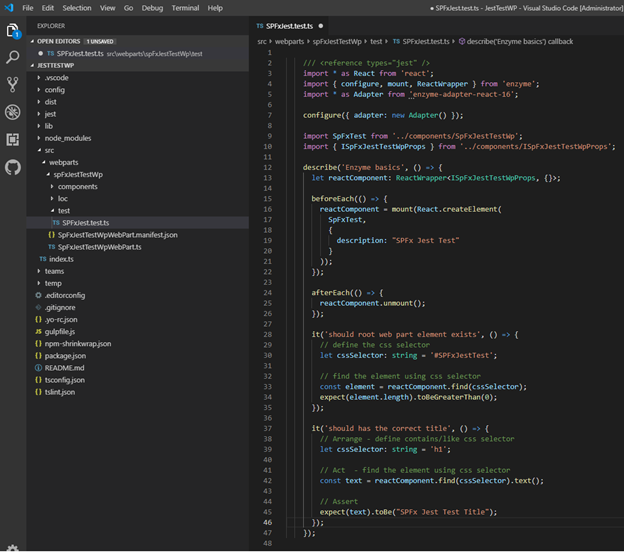Open the Extensions view
The image size is (624, 560).
click(12, 139)
